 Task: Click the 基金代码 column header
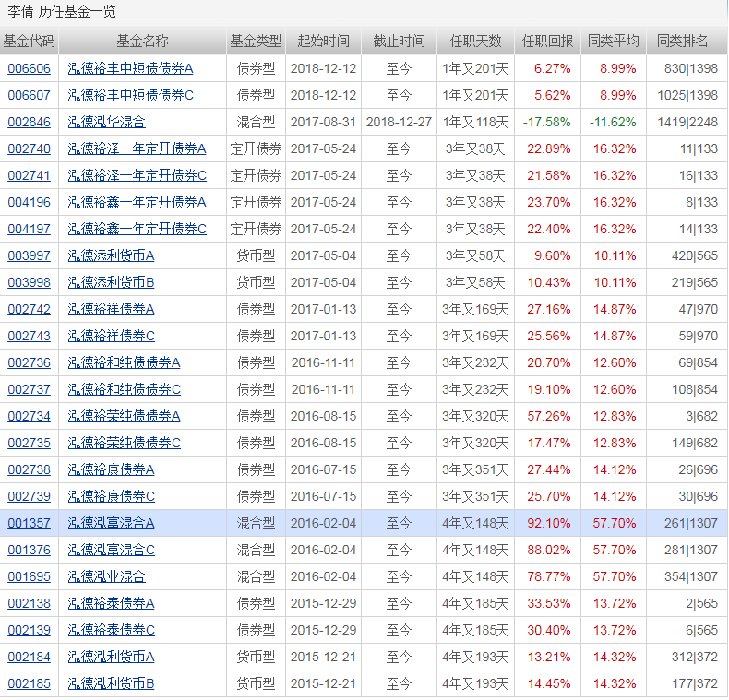click(x=29, y=41)
